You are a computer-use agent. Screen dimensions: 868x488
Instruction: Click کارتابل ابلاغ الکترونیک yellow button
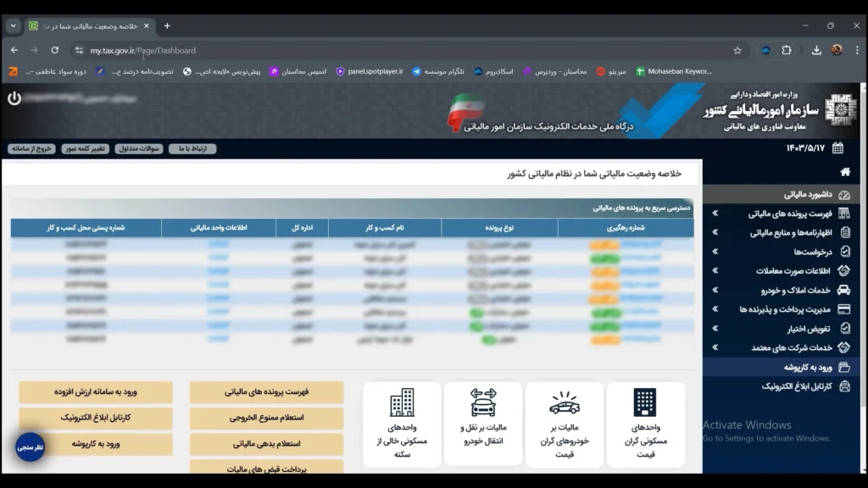[x=96, y=418]
